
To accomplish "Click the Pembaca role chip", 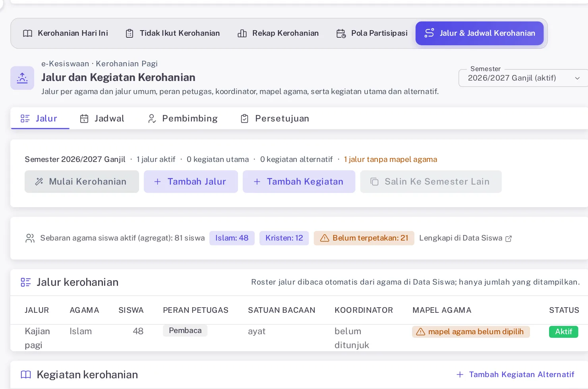I will (x=185, y=331).
